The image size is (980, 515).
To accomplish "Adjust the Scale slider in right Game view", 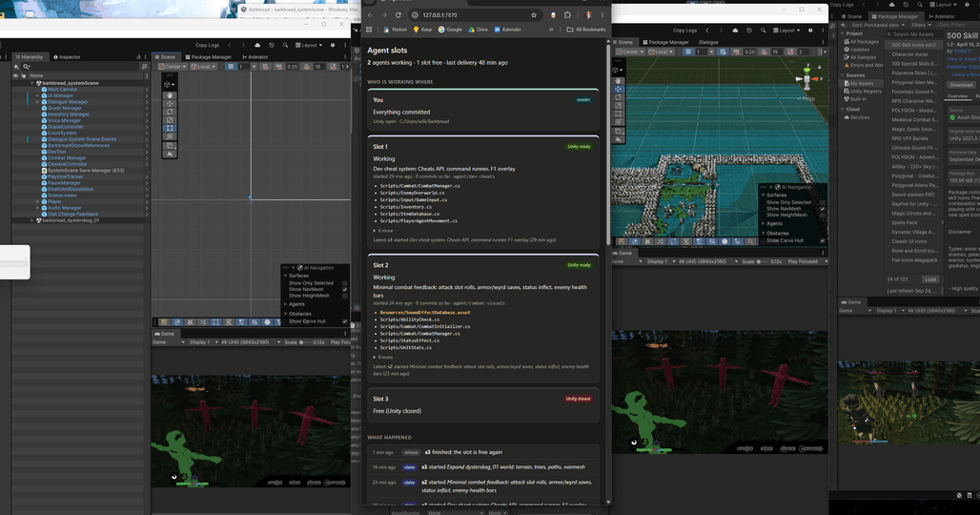I will coord(763,262).
